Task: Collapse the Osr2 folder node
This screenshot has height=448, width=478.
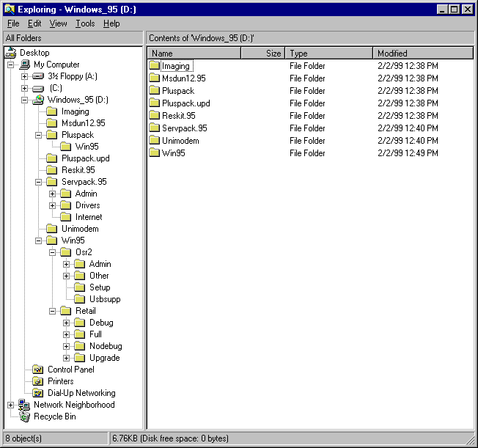Action: click(x=53, y=252)
